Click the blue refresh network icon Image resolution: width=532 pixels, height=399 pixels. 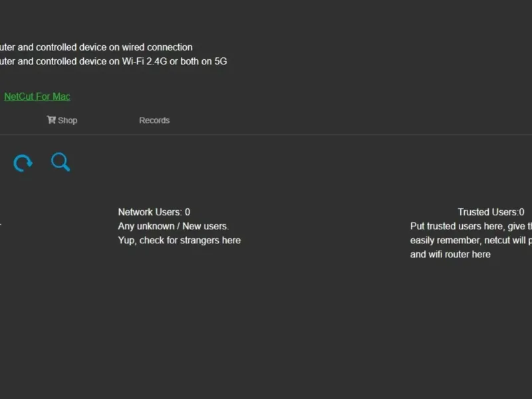click(23, 163)
